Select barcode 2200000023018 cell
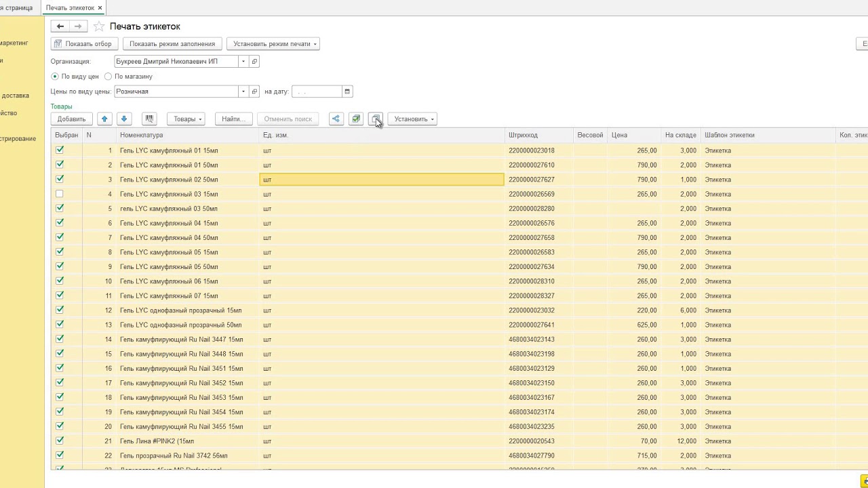Image resolution: width=868 pixels, height=488 pixels. (539, 150)
